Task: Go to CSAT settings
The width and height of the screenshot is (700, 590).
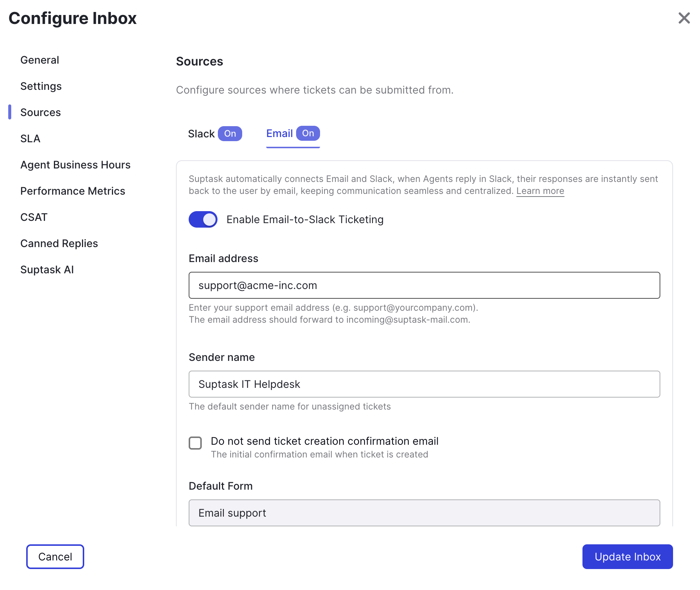Action: tap(34, 217)
